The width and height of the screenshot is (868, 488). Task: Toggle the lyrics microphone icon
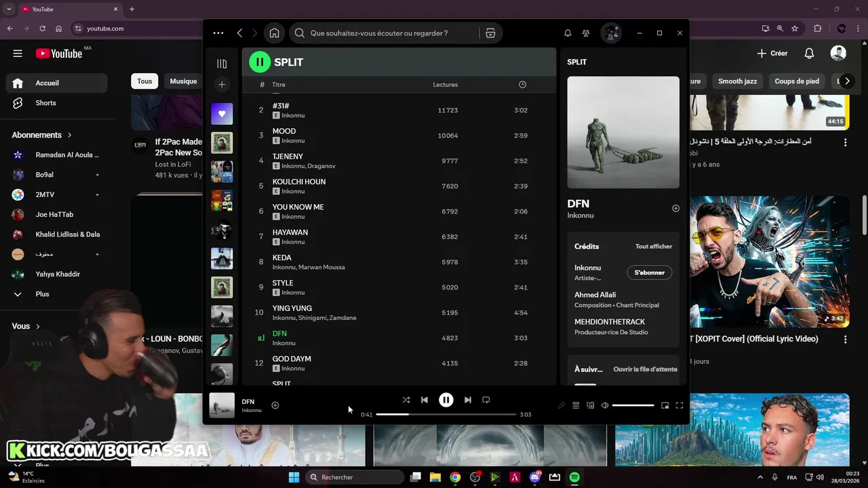[x=561, y=405]
